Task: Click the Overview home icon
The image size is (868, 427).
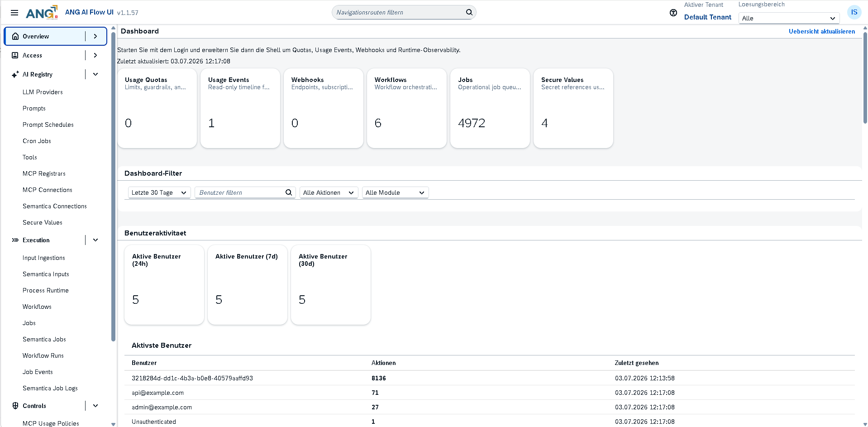Action: 15,36
